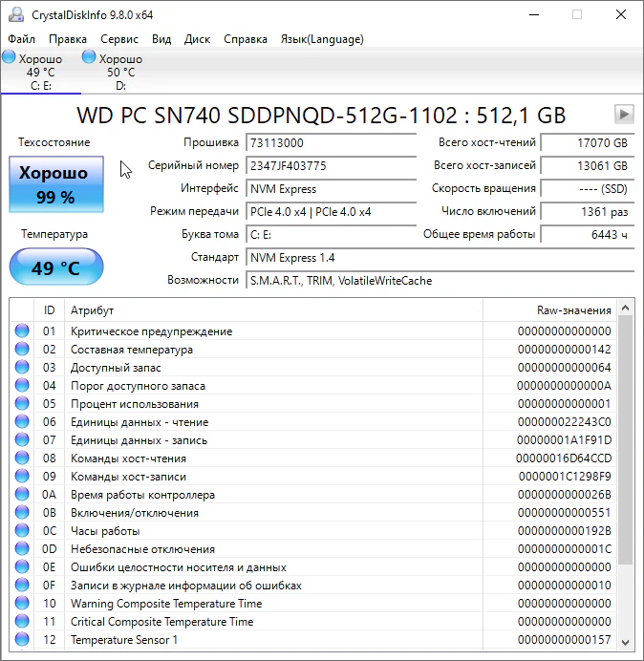The height and width of the screenshot is (661, 644).
Task: Click the 49 °C temperature button
Action: click(55, 267)
